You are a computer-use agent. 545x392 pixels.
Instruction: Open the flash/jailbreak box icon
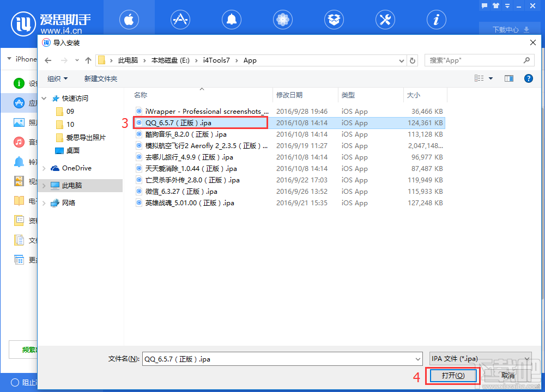pos(334,20)
